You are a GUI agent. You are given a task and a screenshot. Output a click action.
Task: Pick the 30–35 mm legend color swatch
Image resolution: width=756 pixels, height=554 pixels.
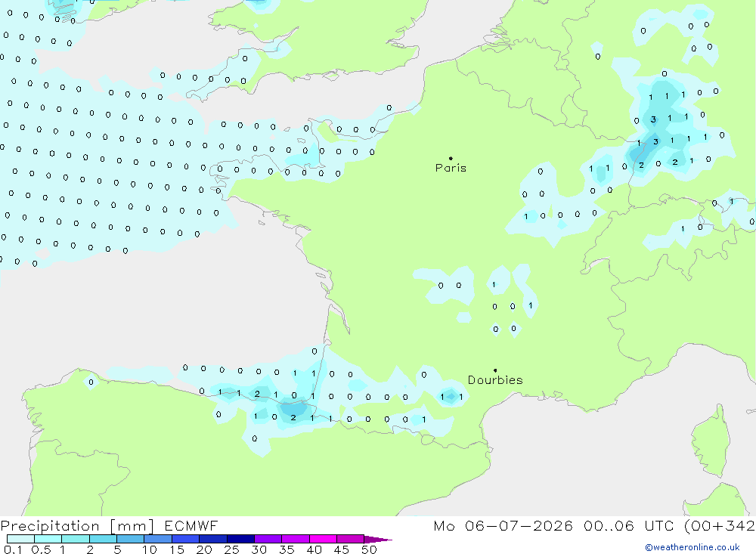tap(268, 539)
